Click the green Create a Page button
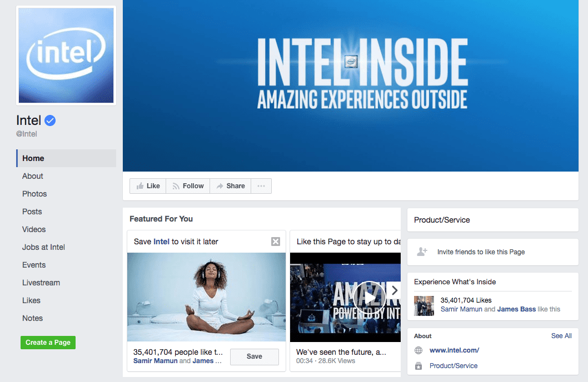588x382 pixels. (48, 343)
